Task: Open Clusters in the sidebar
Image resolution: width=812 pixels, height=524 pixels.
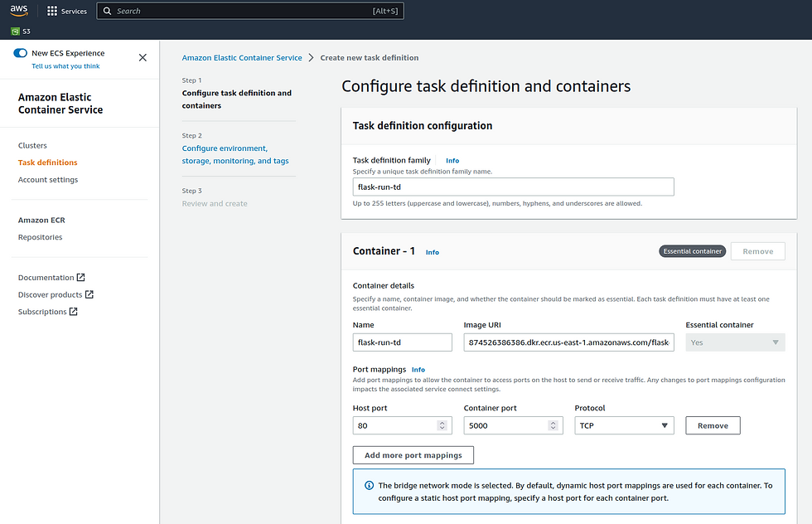Action: click(x=32, y=146)
